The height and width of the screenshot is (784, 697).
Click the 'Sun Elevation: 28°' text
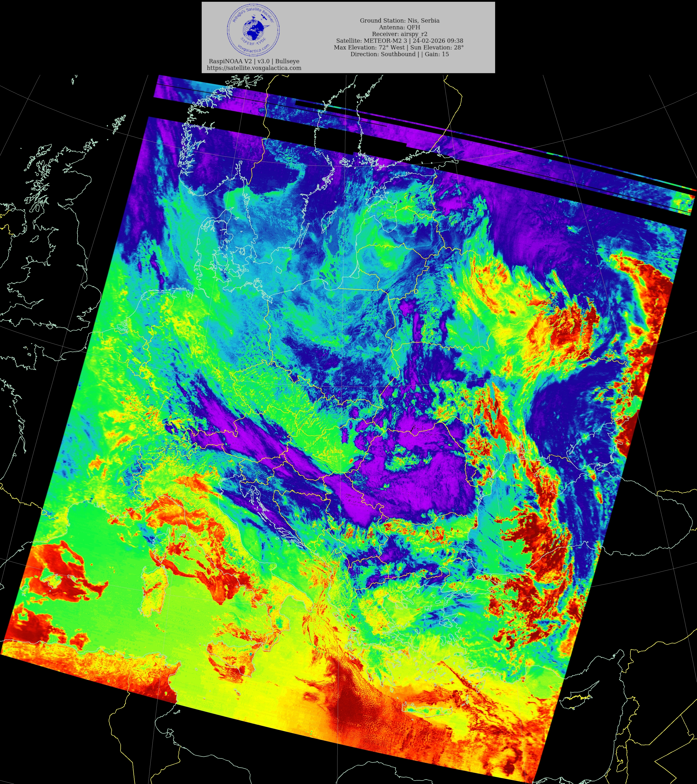(x=437, y=48)
